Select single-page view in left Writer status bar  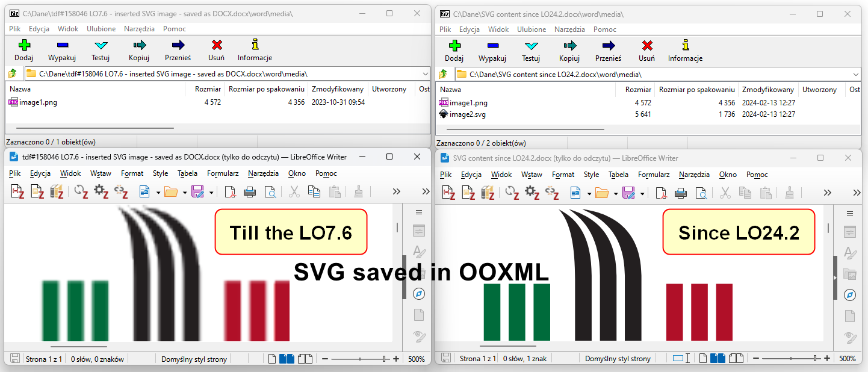[272, 359]
